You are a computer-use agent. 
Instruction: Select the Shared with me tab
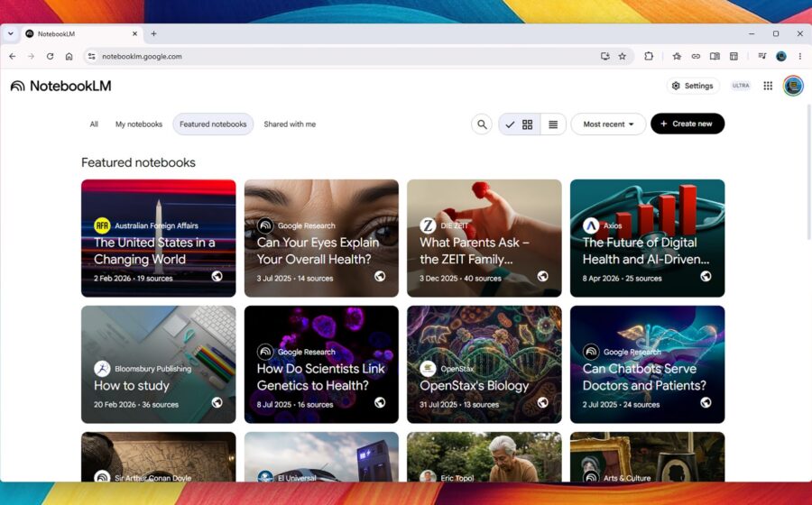pos(290,124)
